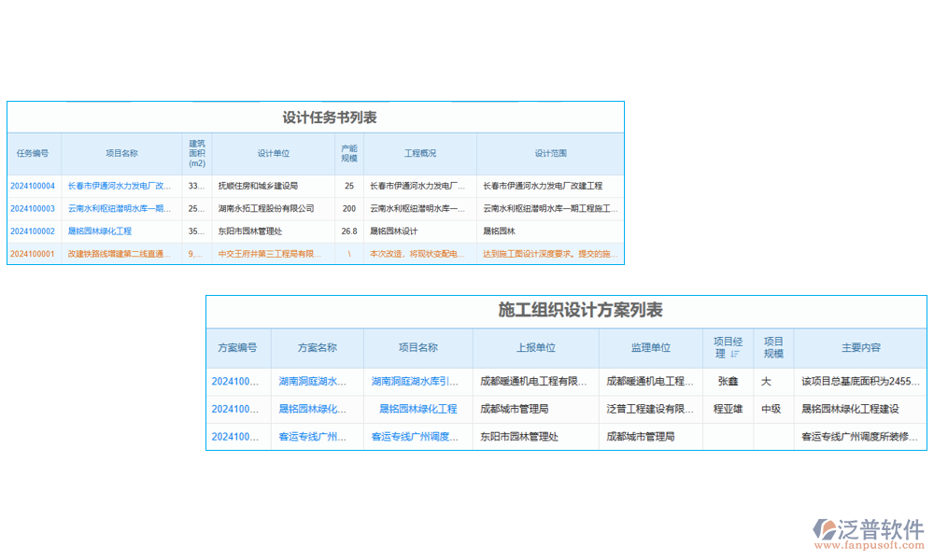The width and height of the screenshot is (934, 560).
Task: Open 改建铁路线增建第二线 project link
Action: point(120,253)
